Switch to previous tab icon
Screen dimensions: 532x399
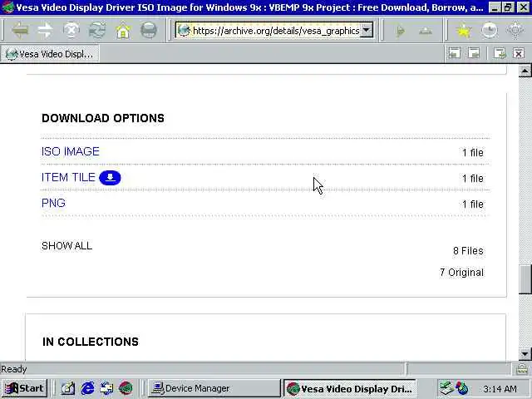point(455,53)
